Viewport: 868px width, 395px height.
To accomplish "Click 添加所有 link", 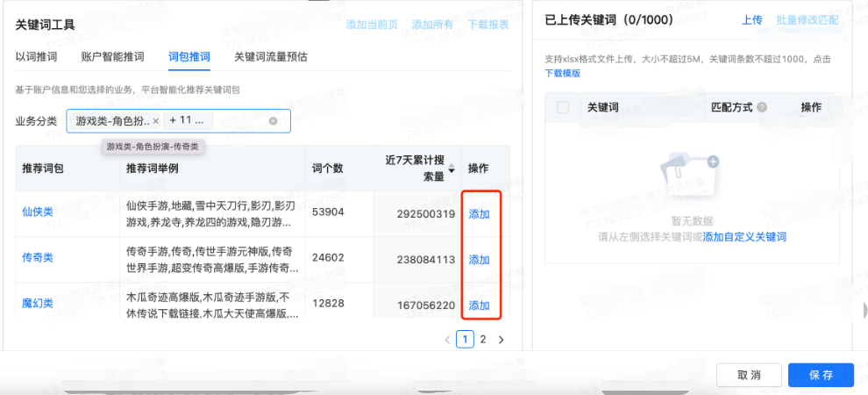I will pos(432,25).
